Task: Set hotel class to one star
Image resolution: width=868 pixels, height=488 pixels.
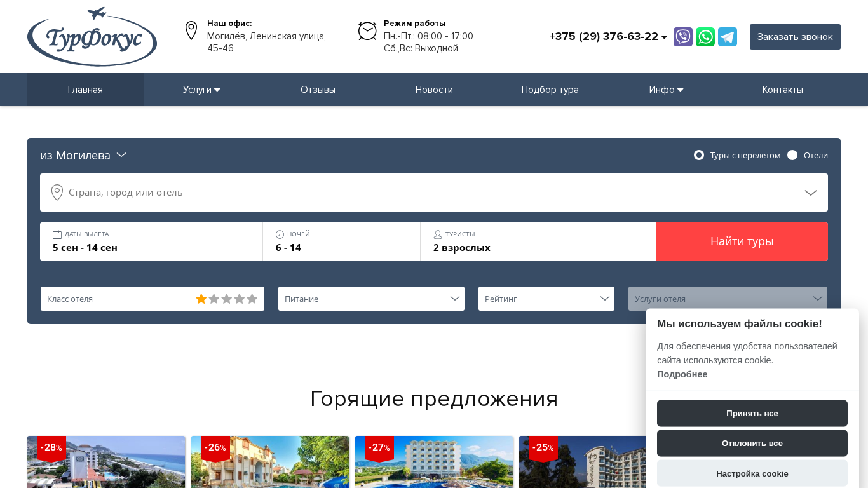Action: (201, 299)
